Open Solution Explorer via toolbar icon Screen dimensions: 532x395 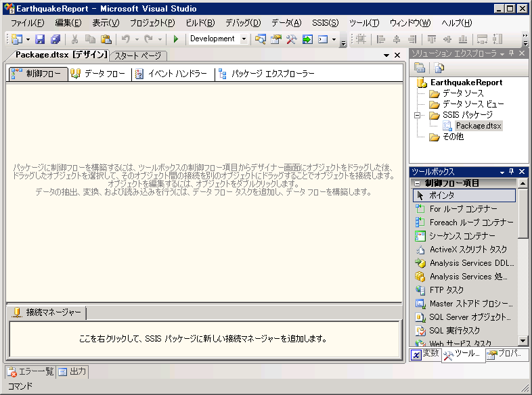pos(260,39)
